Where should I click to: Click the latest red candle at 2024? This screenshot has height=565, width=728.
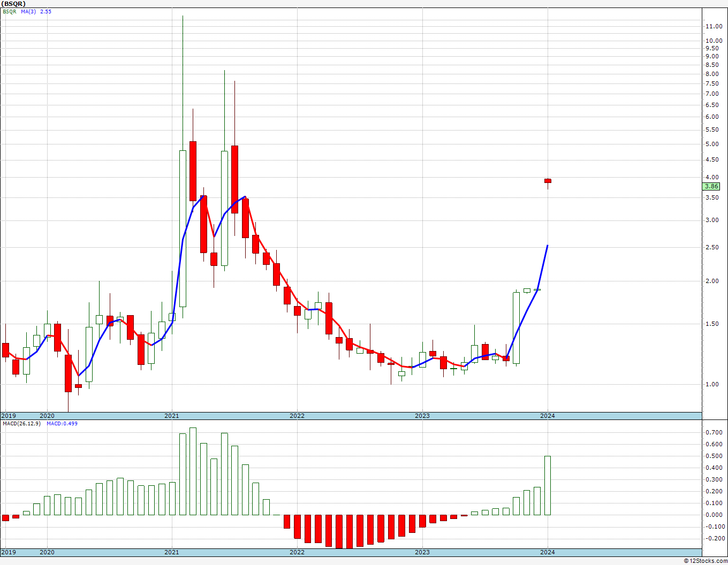pyautogui.click(x=548, y=181)
